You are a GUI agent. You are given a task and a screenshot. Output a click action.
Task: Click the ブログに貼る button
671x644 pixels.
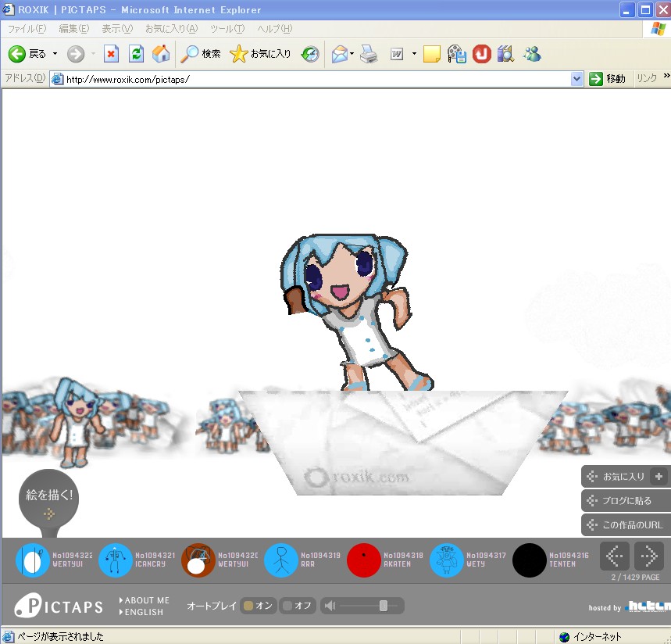[626, 500]
